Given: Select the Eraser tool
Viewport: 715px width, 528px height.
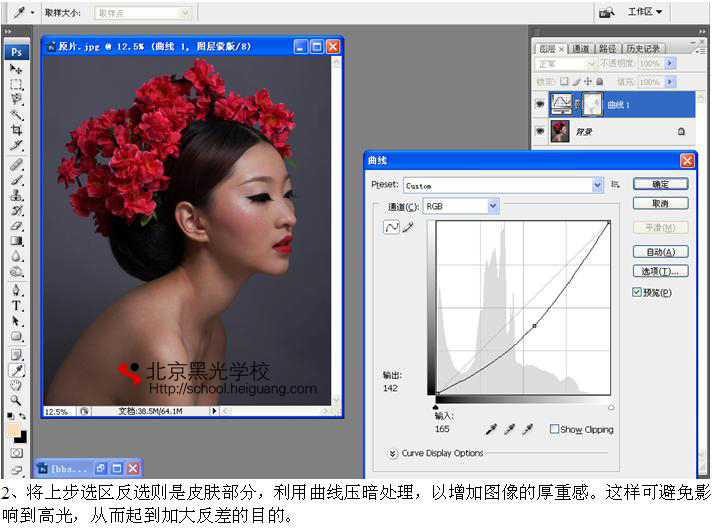Looking at the screenshot, I should [x=16, y=226].
